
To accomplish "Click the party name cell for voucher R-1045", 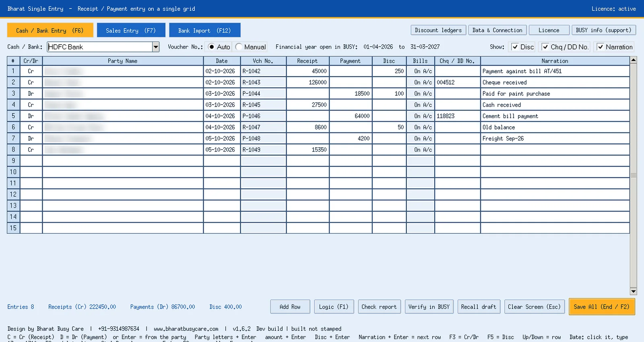I will pos(123,105).
